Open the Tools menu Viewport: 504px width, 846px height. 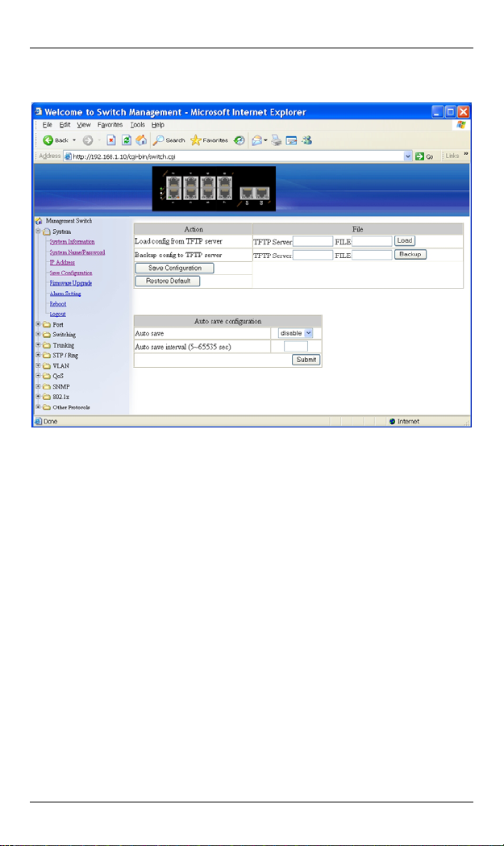point(138,125)
